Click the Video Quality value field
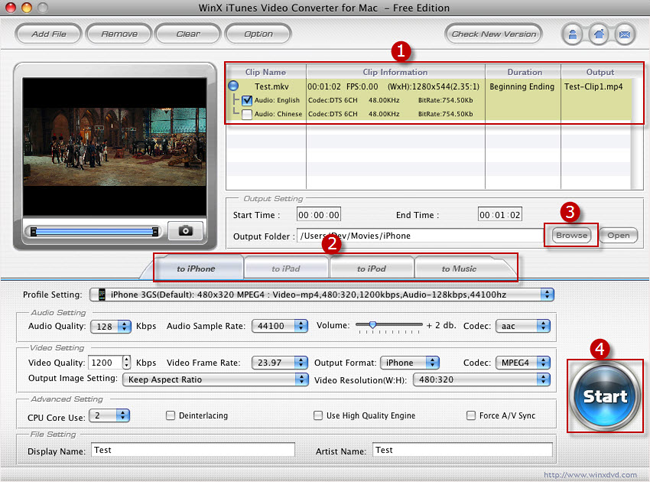 point(105,363)
